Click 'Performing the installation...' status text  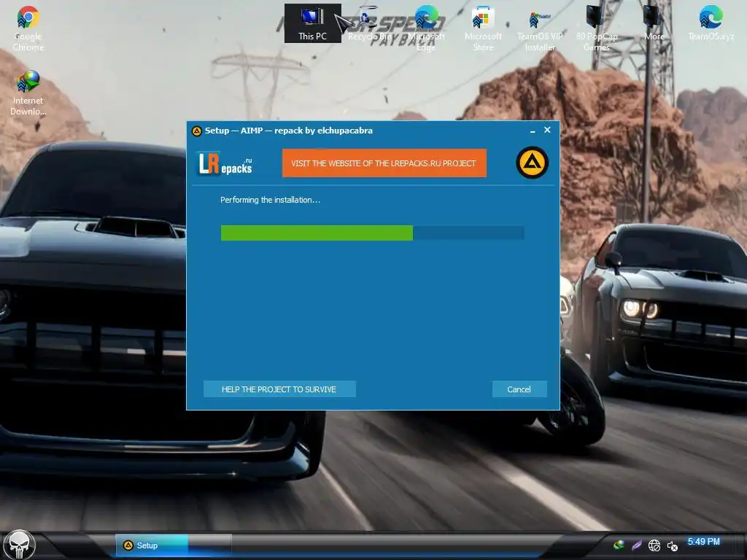point(270,200)
